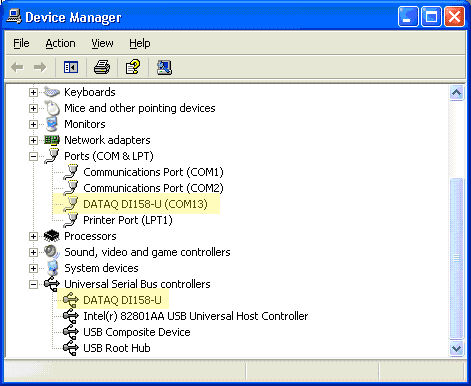This screenshot has height=386, width=471.
Task: Click Scan for hardware changes icon
Action: pos(164,67)
